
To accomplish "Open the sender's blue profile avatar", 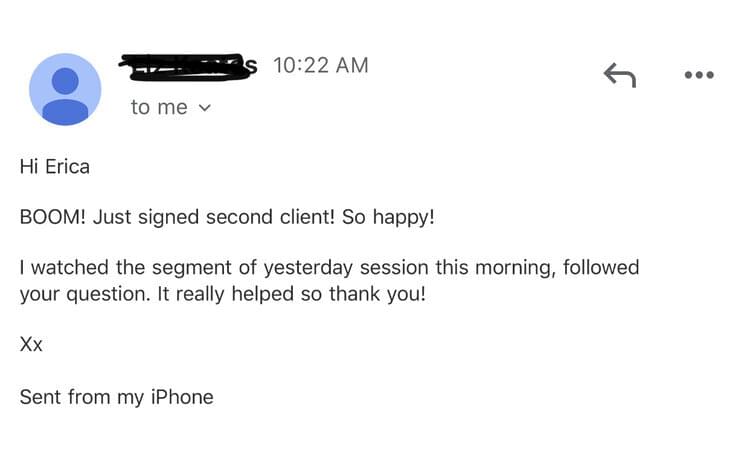I will point(65,89).
